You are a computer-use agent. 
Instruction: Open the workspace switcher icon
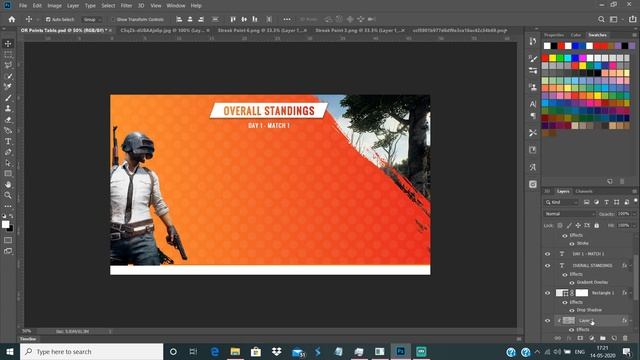click(x=613, y=19)
